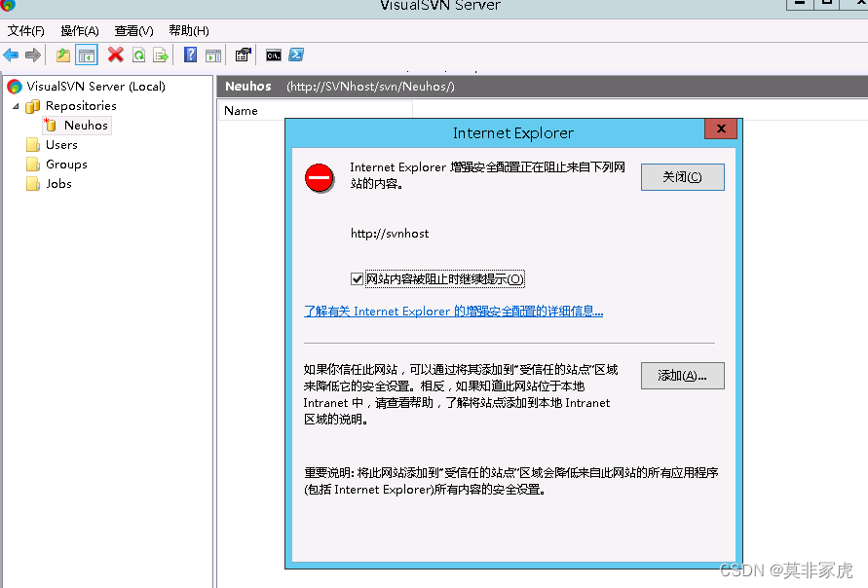Click the 添加 button to trust the site

click(x=682, y=375)
